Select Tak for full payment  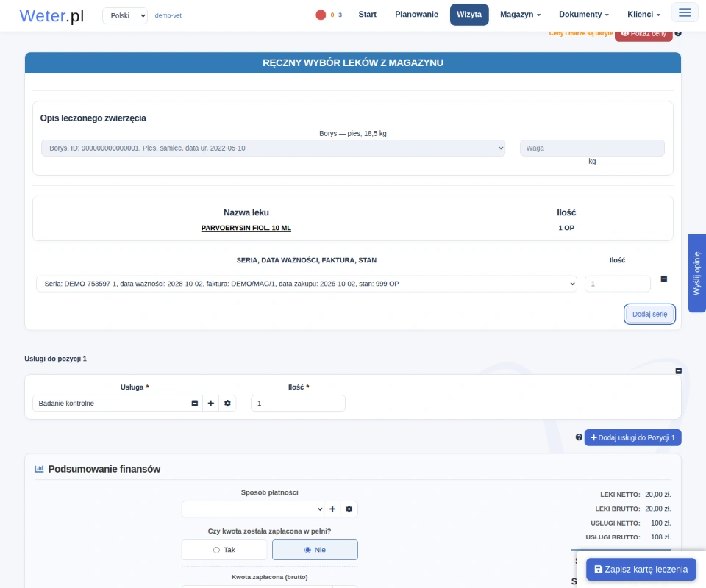[x=224, y=550]
